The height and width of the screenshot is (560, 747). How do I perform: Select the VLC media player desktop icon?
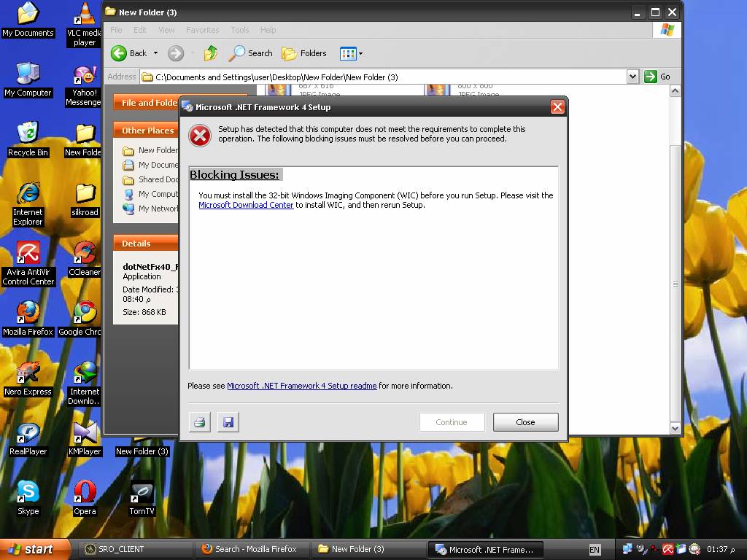[85, 24]
